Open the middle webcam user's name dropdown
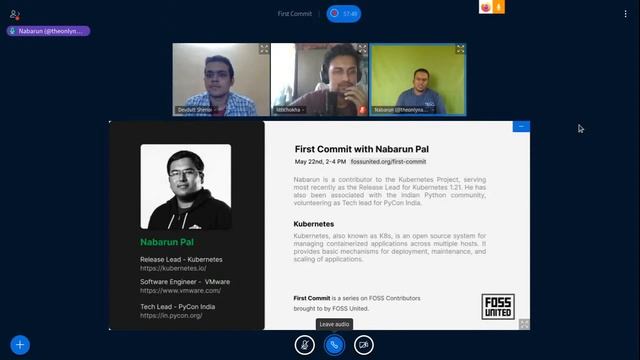Image resolution: width=640 pixels, height=360 pixels. 290,110
